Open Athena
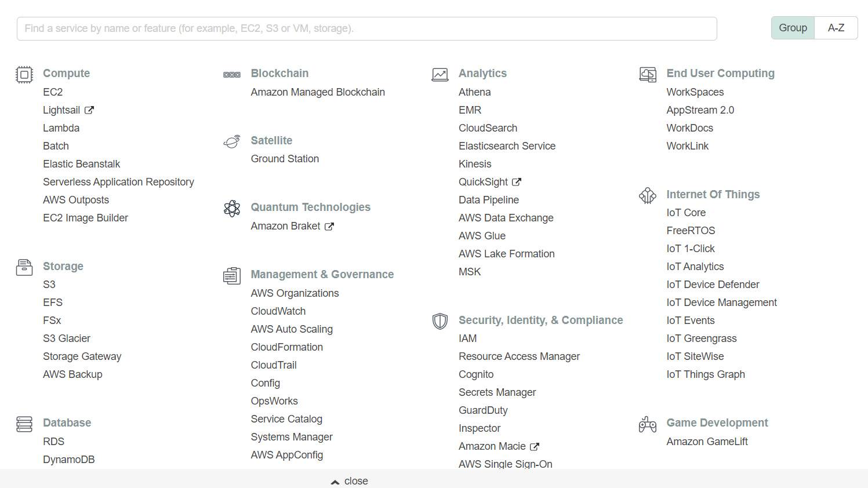868x488 pixels. pos(474,92)
